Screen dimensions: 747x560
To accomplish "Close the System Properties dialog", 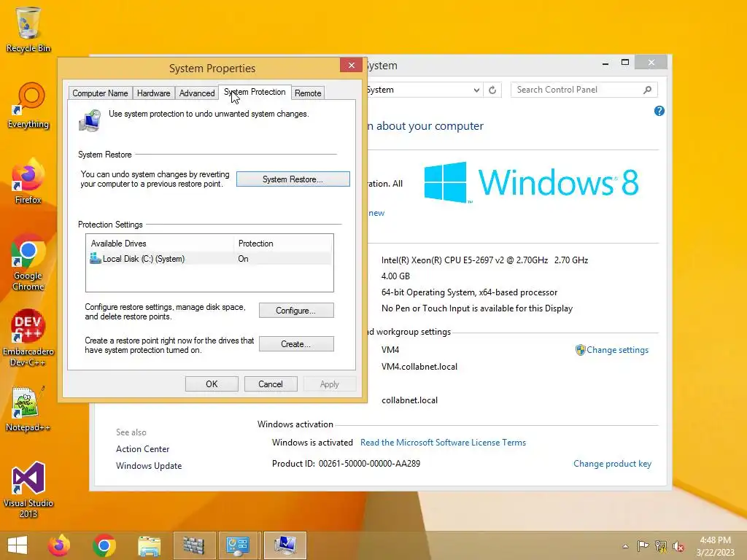I will click(351, 65).
